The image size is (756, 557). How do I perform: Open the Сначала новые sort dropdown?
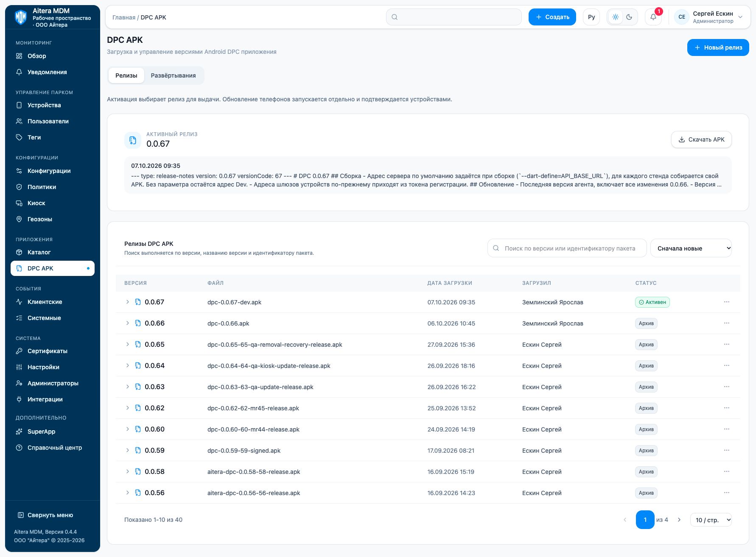point(691,248)
